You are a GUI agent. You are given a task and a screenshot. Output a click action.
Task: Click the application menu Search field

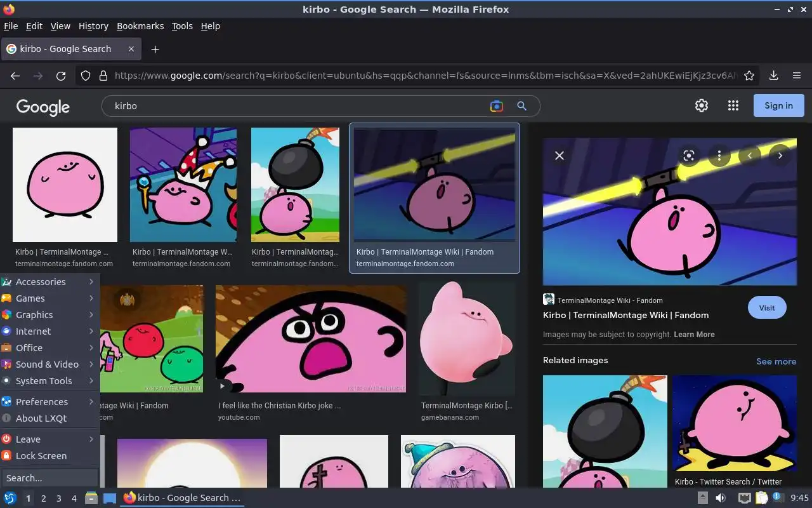(49, 478)
